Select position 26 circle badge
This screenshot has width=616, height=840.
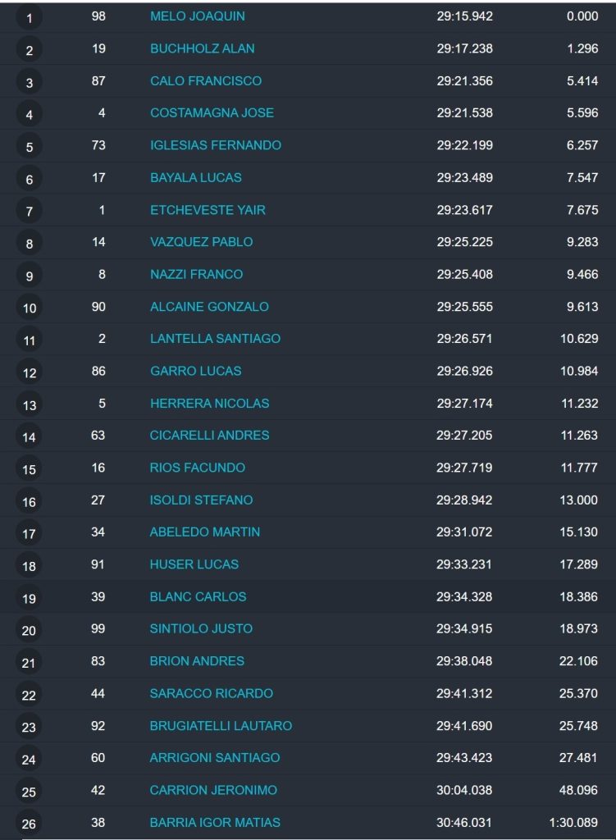[x=29, y=824]
